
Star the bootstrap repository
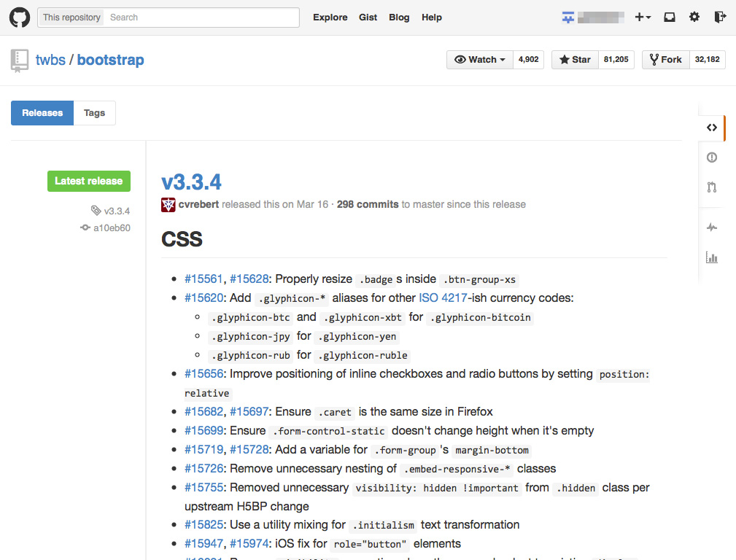point(574,59)
